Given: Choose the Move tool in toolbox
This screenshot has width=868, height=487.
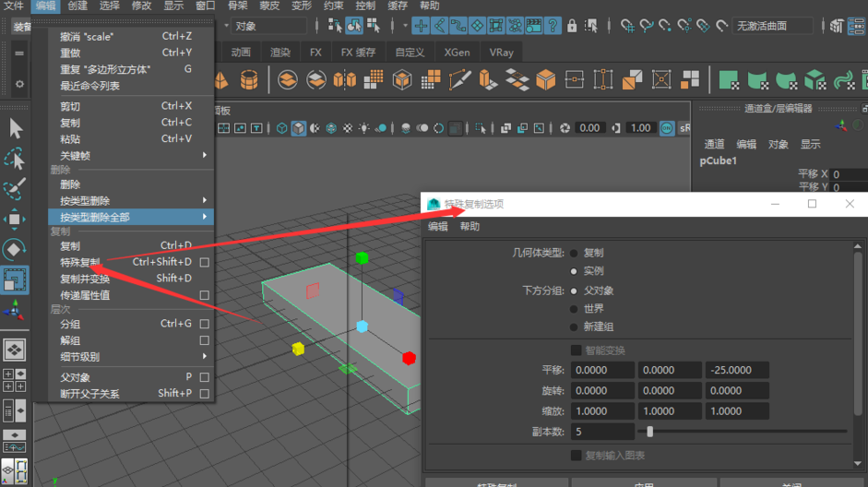Looking at the screenshot, I should (x=15, y=220).
